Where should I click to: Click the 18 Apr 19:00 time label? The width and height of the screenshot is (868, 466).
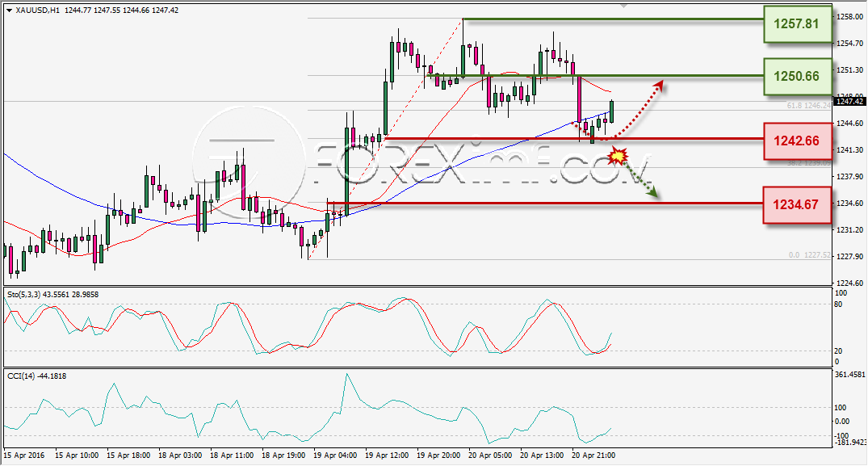tap(283, 456)
